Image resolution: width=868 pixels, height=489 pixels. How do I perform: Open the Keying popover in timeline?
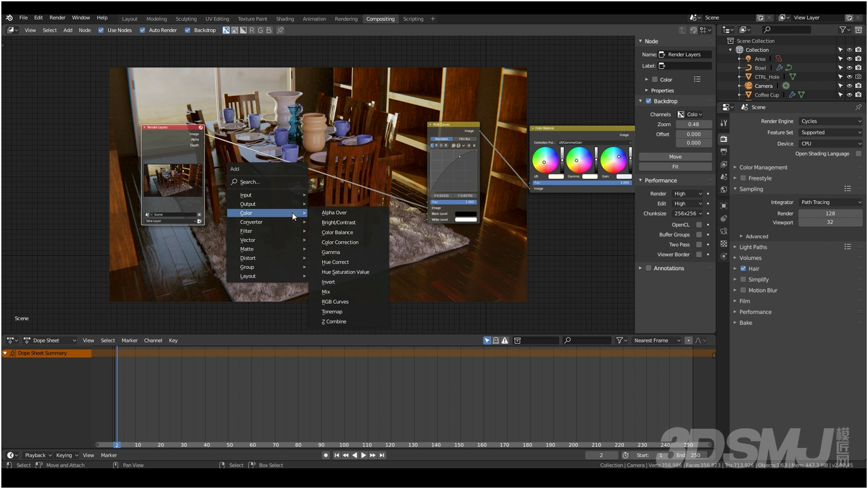pyautogui.click(x=66, y=455)
